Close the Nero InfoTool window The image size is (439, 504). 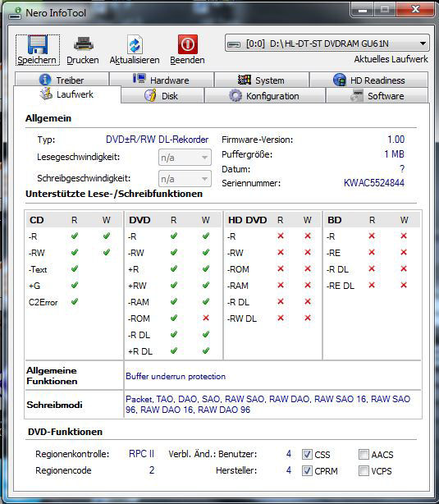click(415, 10)
